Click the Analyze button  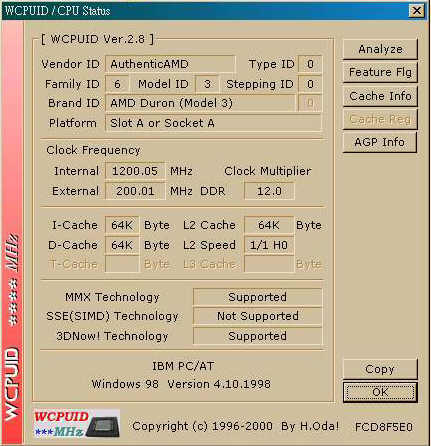pos(380,49)
